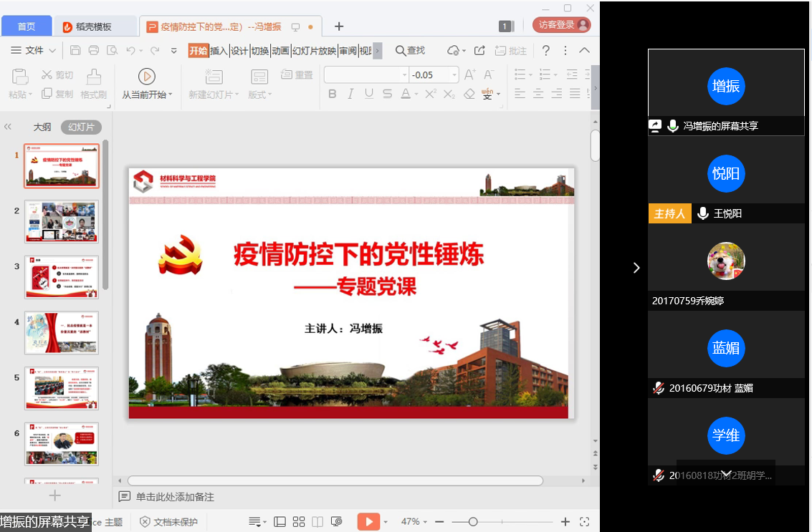Click the 文档未保护 shield icon
Viewport: 812px width, 532px height.
pyautogui.click(x=145, y=521)
